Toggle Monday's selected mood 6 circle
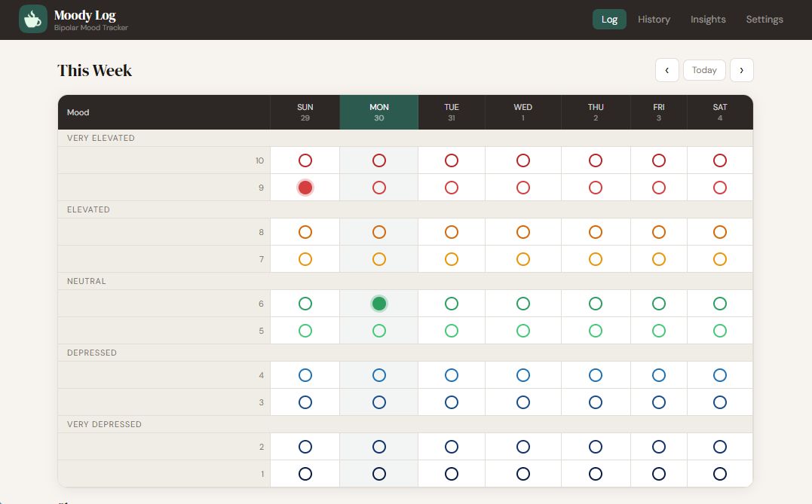The height and width of the screenshot is (504, 812). pyautogui.click(x=378, y=304)
